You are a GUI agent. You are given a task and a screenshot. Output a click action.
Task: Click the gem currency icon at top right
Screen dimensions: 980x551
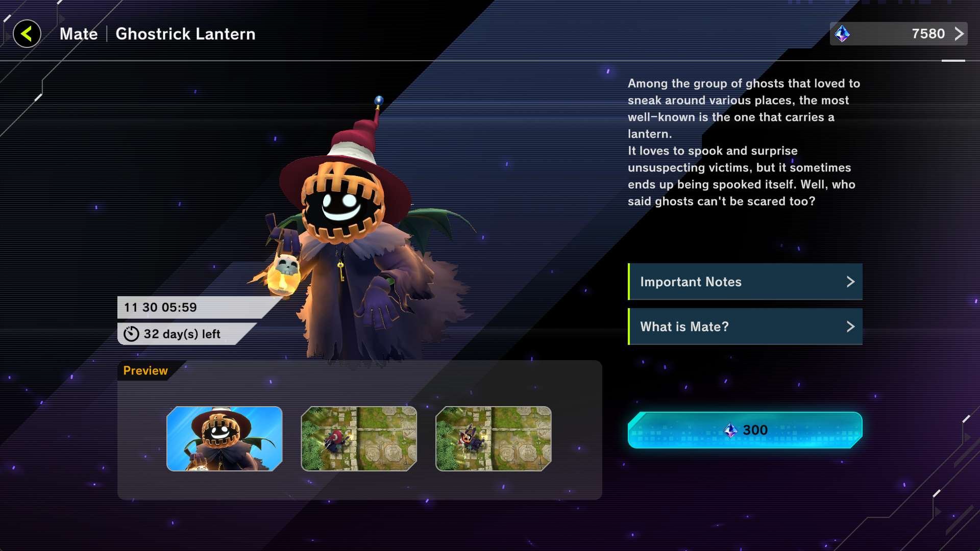[842, 34]
